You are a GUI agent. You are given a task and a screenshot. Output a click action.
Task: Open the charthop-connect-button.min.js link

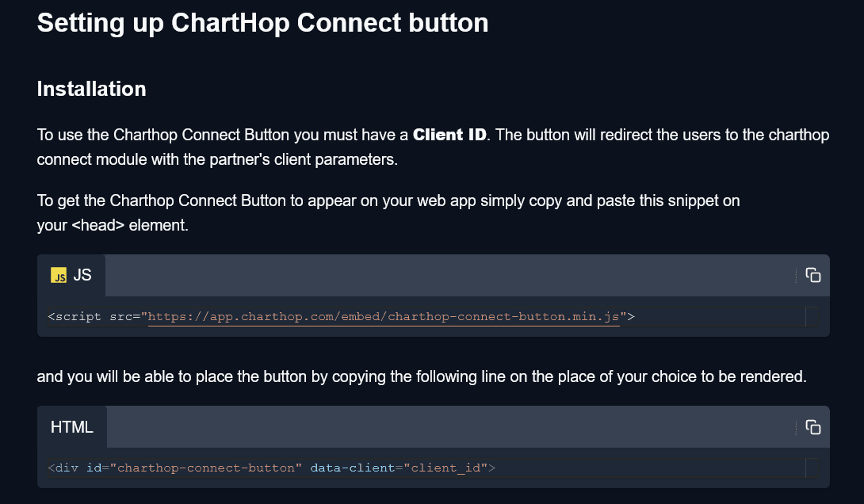384,316
